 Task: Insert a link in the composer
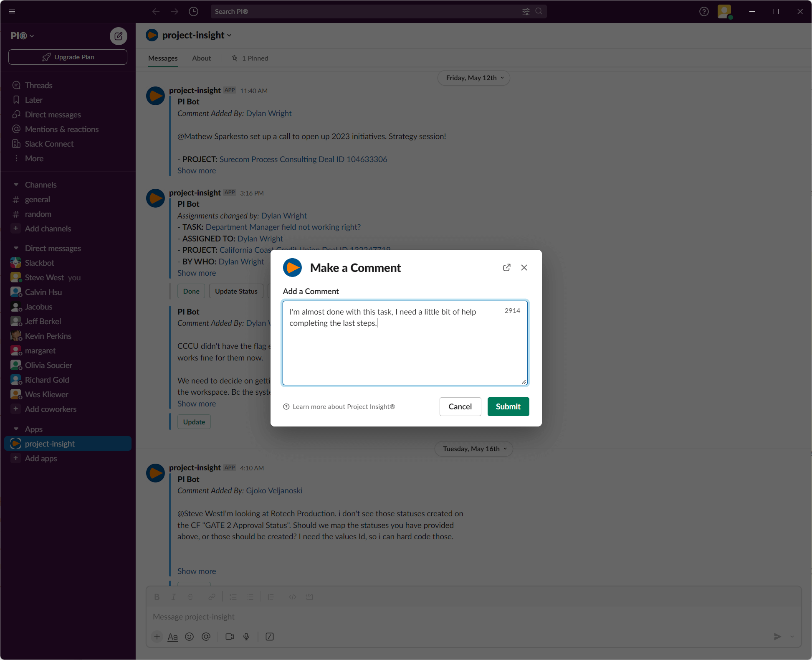pyautogui.click(x=212, y=597)
